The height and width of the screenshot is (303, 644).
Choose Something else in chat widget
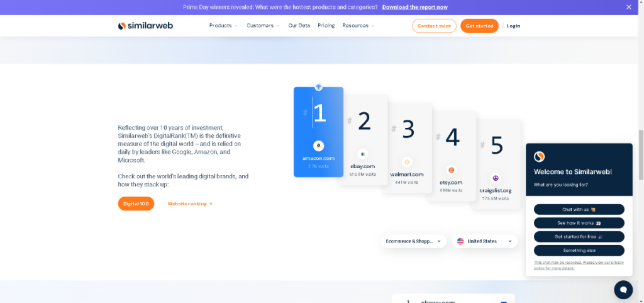tap(579, 250)
